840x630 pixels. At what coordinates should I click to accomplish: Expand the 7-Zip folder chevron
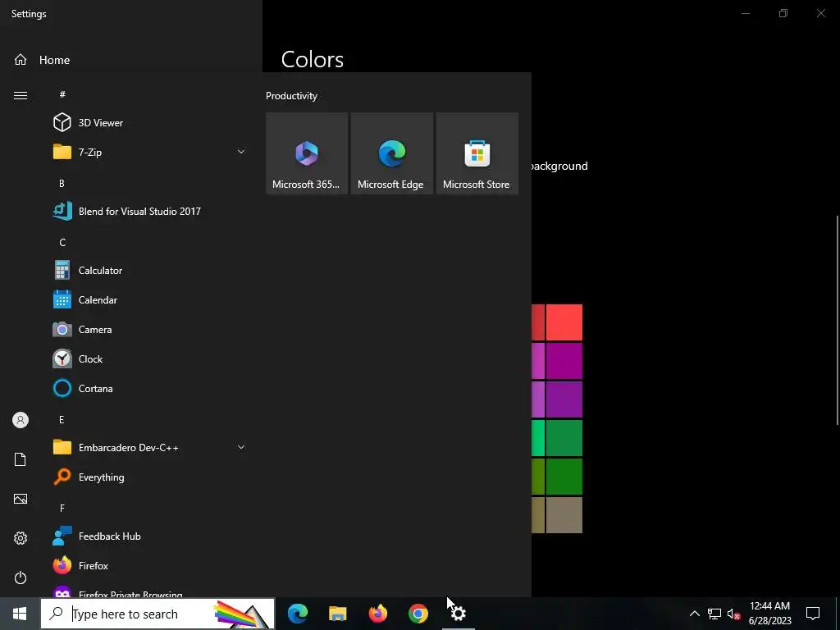(x=241, y=152)
